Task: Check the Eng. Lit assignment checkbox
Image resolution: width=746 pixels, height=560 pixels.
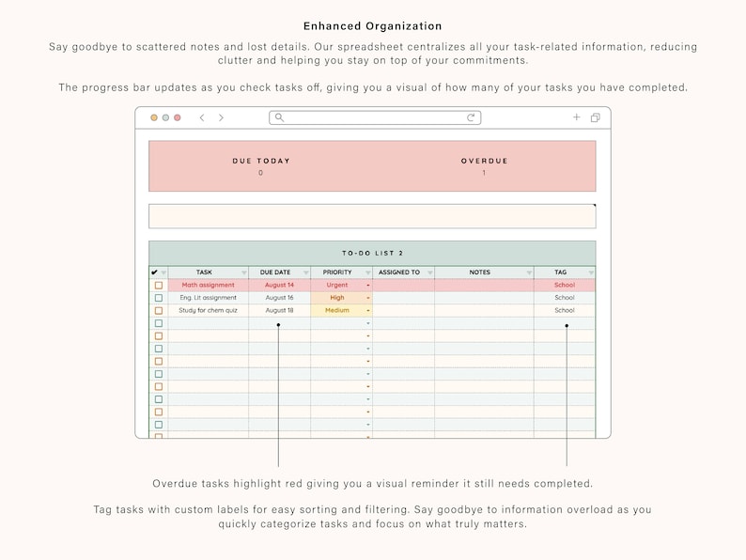Action: [159, 298]
